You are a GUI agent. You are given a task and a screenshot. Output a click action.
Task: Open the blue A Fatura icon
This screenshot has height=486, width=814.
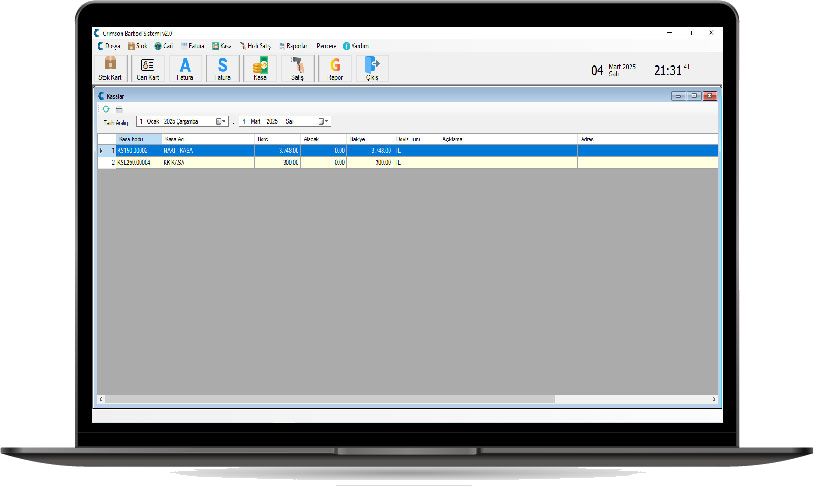coord(185,67)
